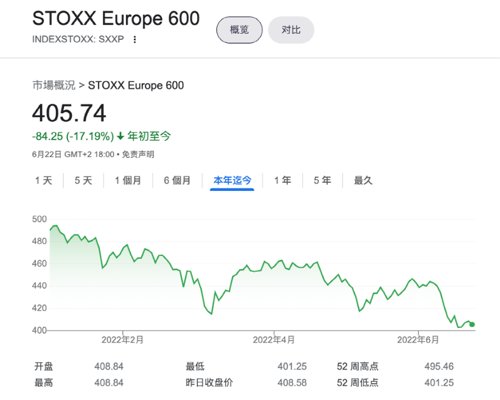The image size is (500, 400).
Task: Choose the 1 個月 time range
Action: 128,180
